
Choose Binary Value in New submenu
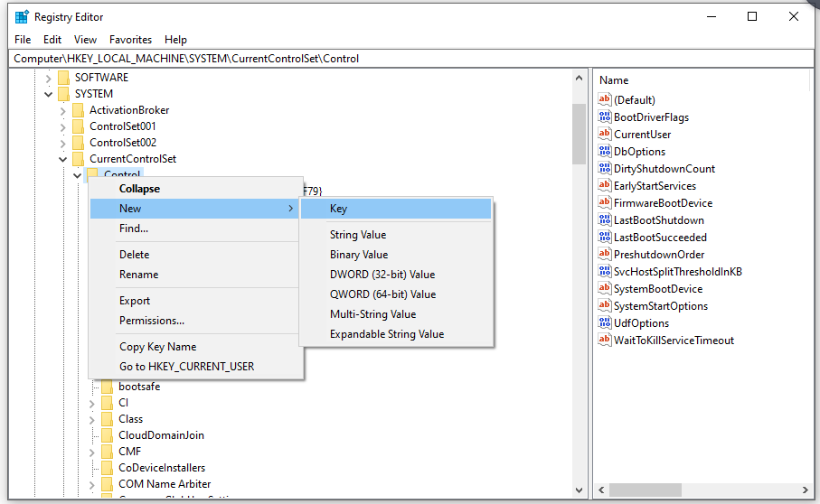click(x=396, y=255)
